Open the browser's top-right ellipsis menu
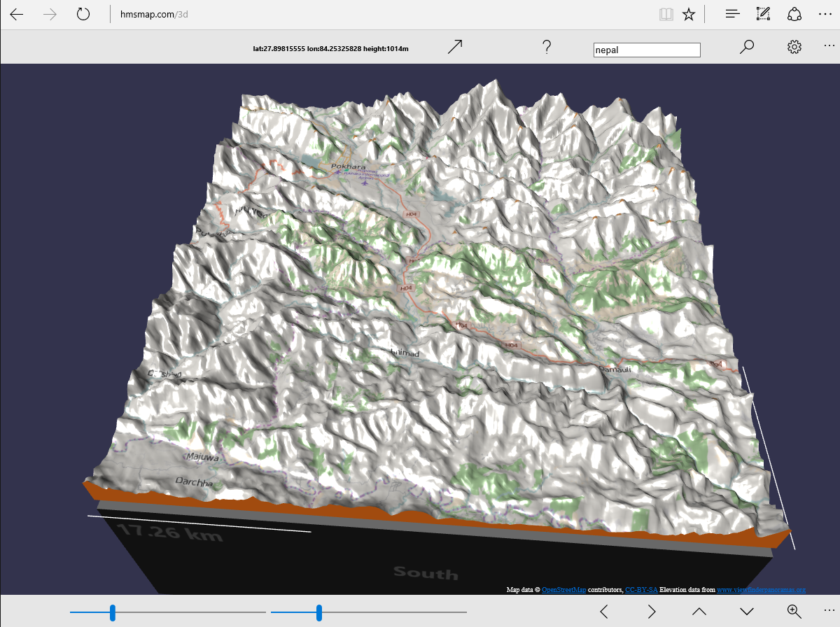 (825, 14)
